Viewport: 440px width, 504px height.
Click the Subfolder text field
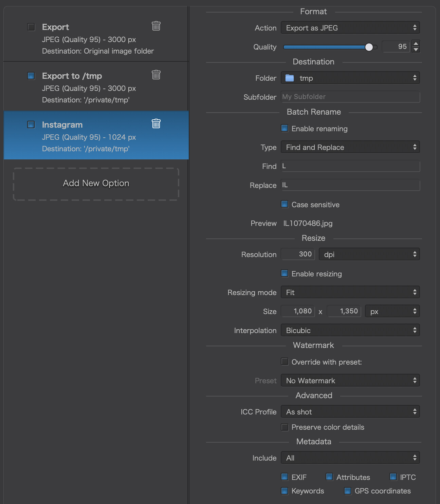point(350,97)
